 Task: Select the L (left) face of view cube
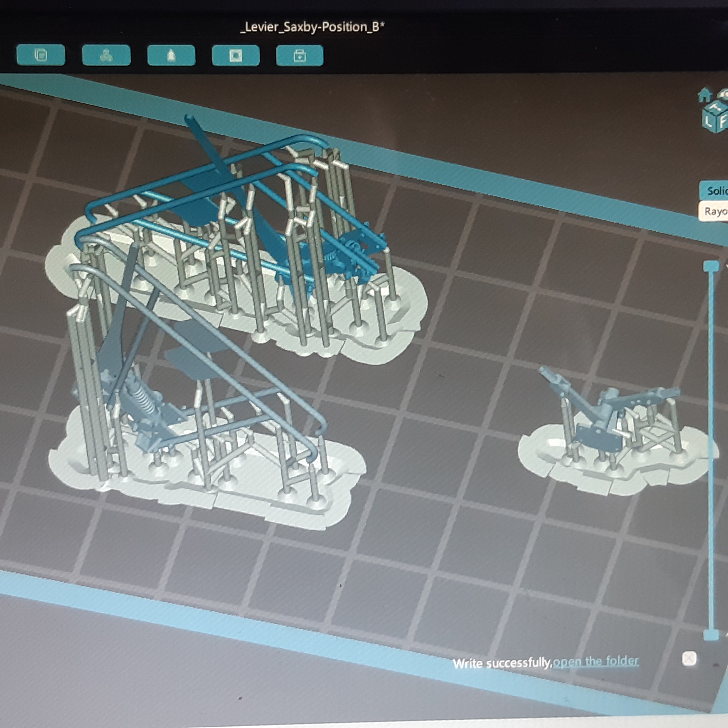[x=708, y=121]
